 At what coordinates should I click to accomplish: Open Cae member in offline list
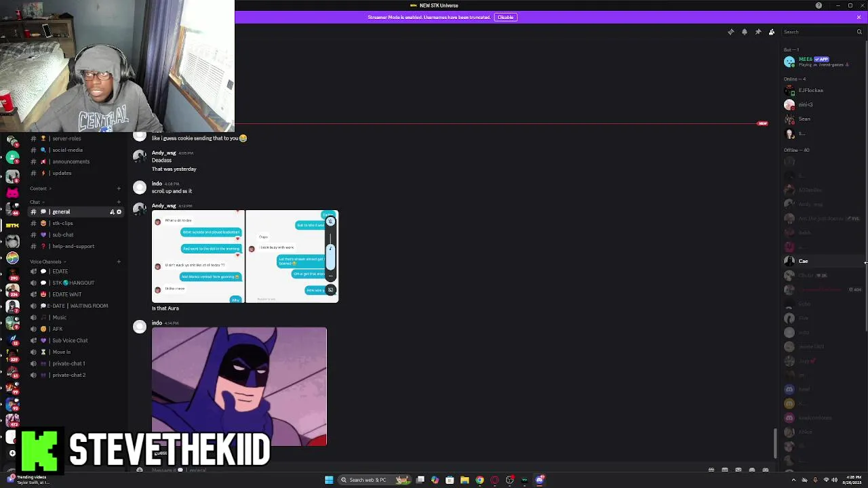click(822, 261)
